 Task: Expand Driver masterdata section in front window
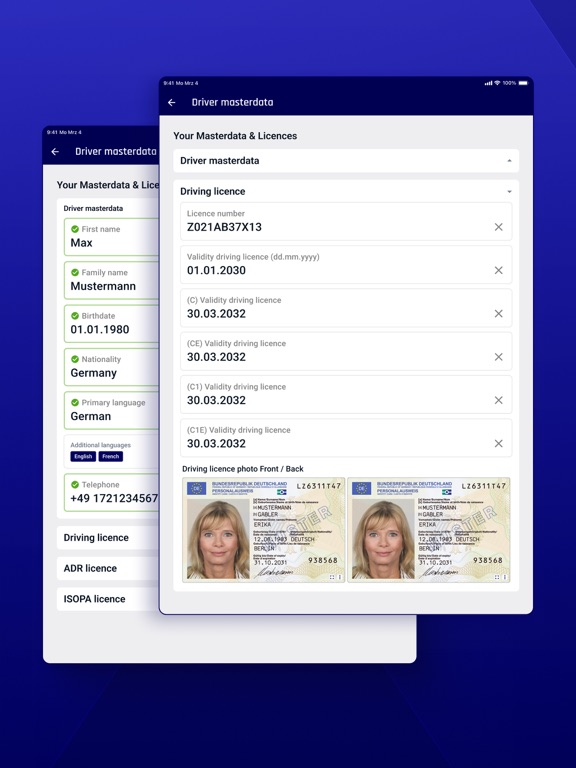coord(346,161)
